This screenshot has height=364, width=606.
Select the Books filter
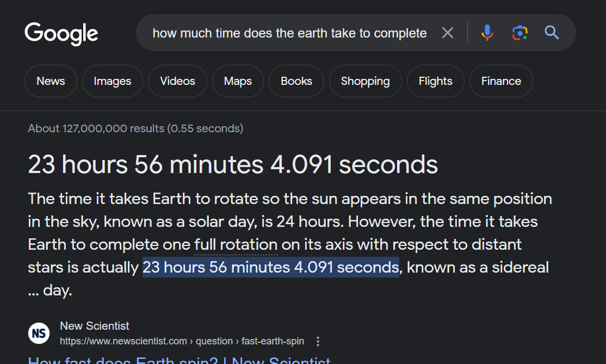pos(296,81)
